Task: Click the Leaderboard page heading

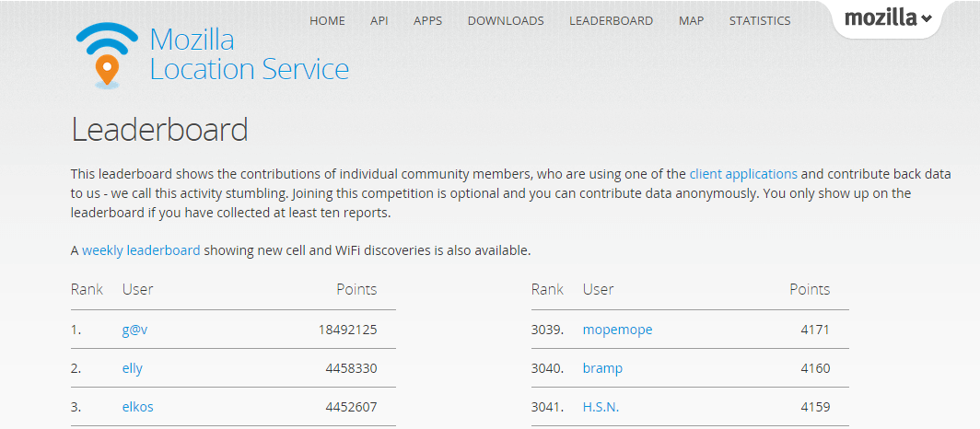Action: 159,130
